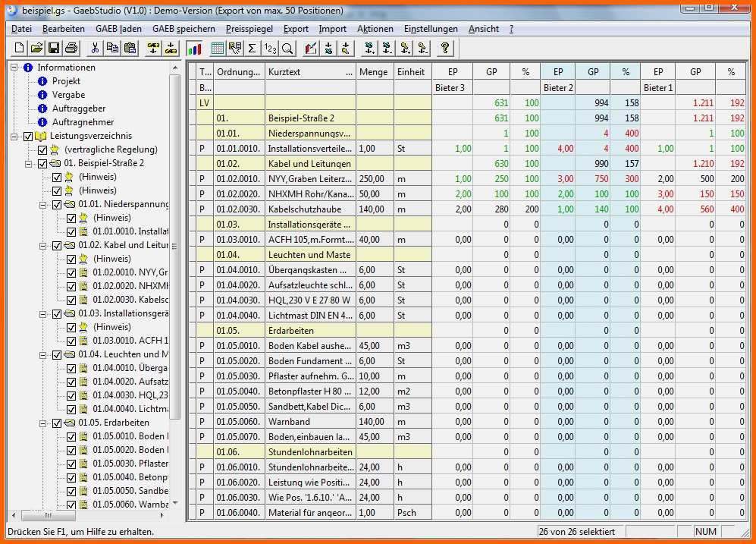Screen dimensions: 756x544
Task: Click the tree panel's horizontal scrollbar thumb
Action: (49, 515)
